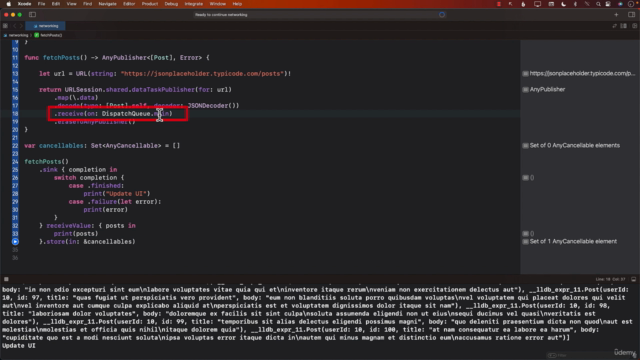Click the Bluetooth menu bar icon
The height and width of the screenshot is (360, 640).
coord(576,4)
